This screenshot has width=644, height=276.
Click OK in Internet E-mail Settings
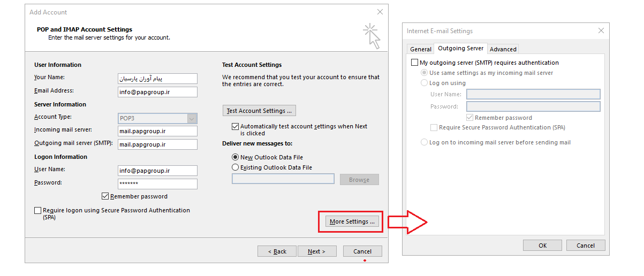[x=542, y=246]
